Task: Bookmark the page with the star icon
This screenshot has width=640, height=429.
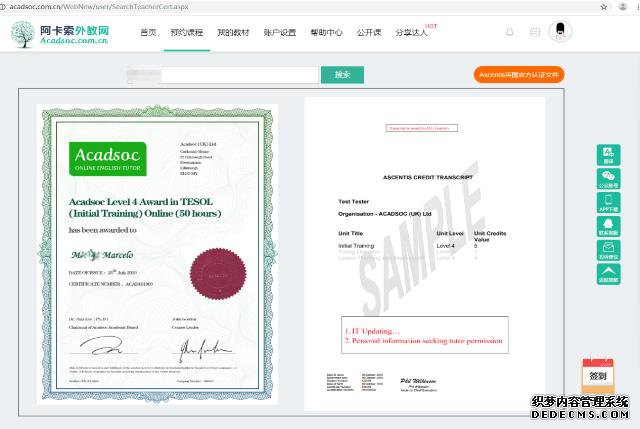Action: (x=604, y=7)
